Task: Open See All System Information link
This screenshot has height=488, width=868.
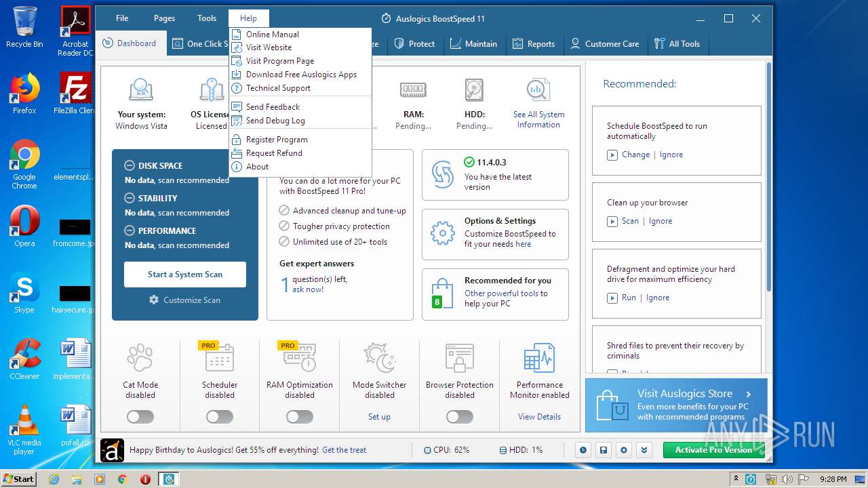Action: [539, 119]
